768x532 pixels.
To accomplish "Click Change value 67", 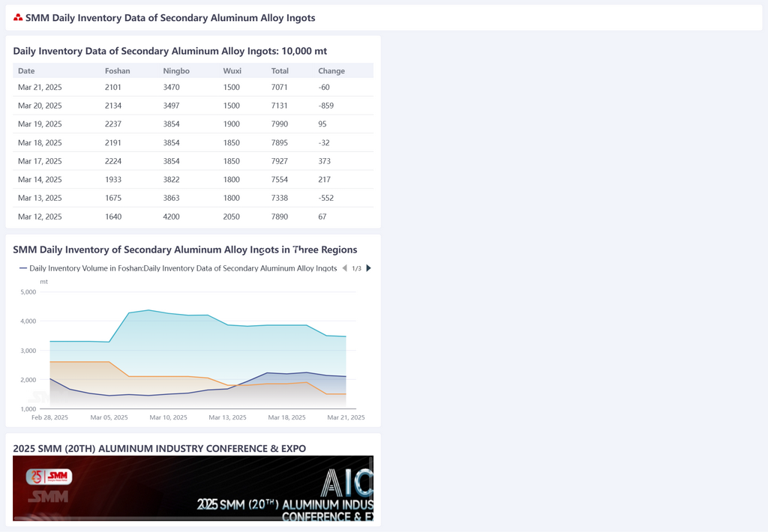I will 322,217.
